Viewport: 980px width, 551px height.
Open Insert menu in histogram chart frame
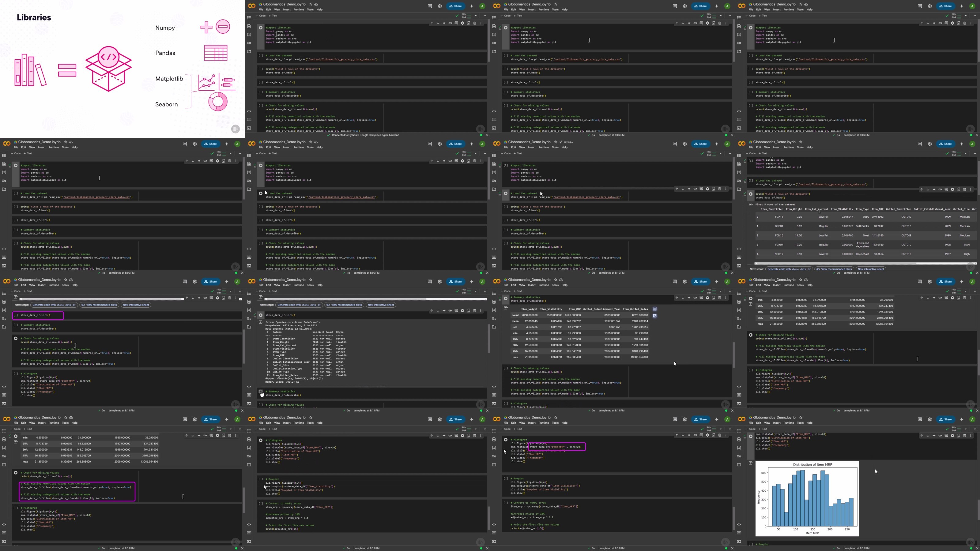click(x=776, y=423)
